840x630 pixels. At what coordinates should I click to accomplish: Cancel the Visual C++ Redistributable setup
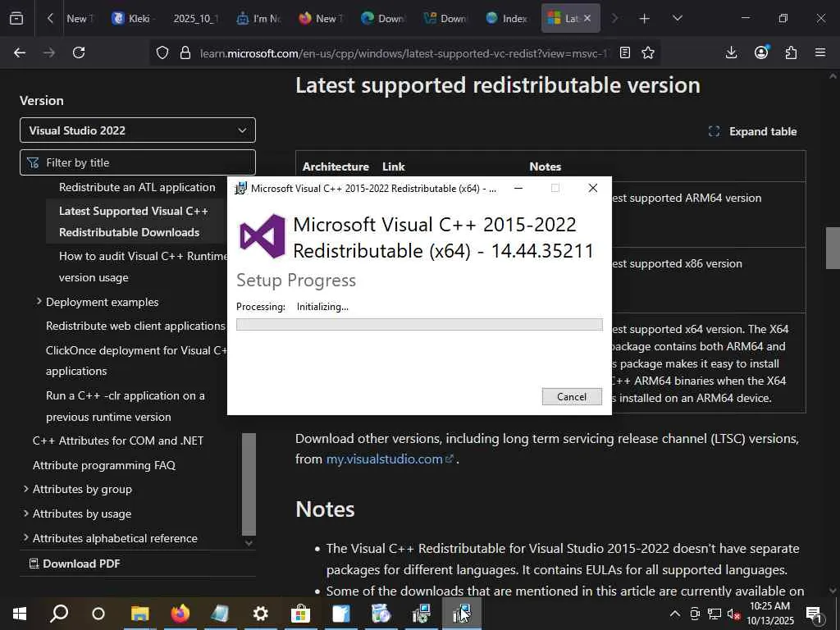pos(572,396)
